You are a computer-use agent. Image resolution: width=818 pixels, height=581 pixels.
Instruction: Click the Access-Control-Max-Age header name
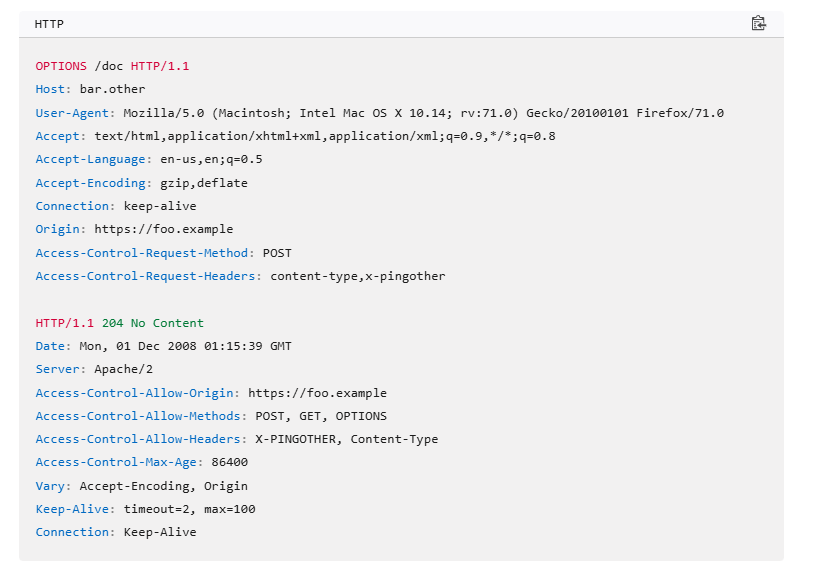coord(118,462)
